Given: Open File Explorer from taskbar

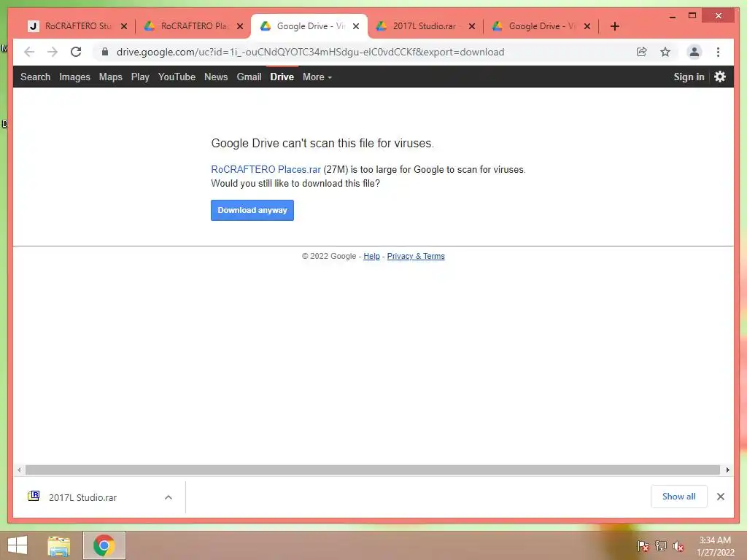Looking at the screenshot, I should (58, 546).
